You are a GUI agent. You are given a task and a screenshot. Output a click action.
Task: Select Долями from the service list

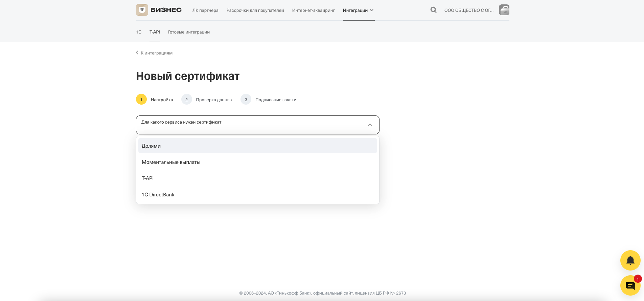click(x=258, y=146)
